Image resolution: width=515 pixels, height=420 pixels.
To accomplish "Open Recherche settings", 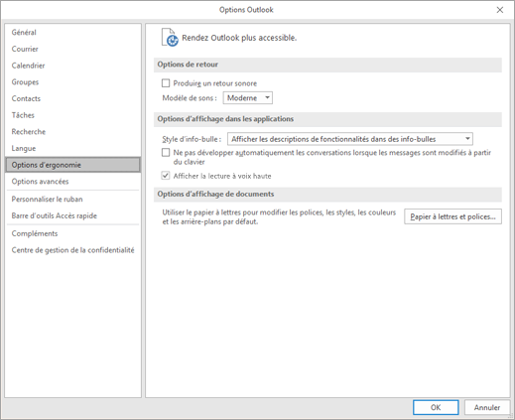I will (72, 132).
